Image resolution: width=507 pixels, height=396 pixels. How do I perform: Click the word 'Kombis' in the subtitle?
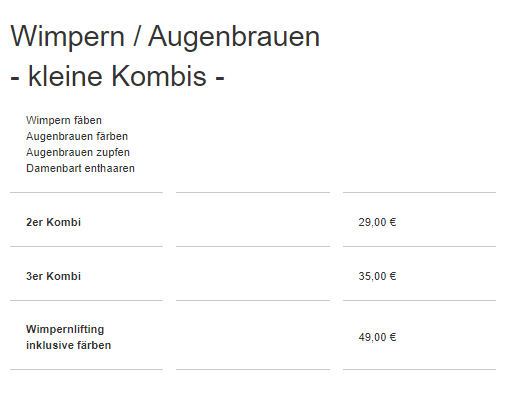[159, 76]
